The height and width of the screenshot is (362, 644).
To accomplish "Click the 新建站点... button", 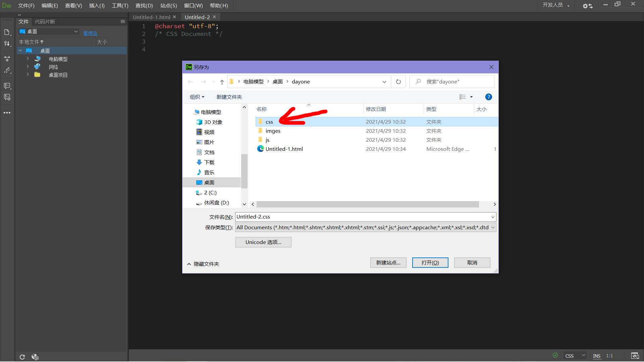I will pyautogui.click(x=388, y=263).
